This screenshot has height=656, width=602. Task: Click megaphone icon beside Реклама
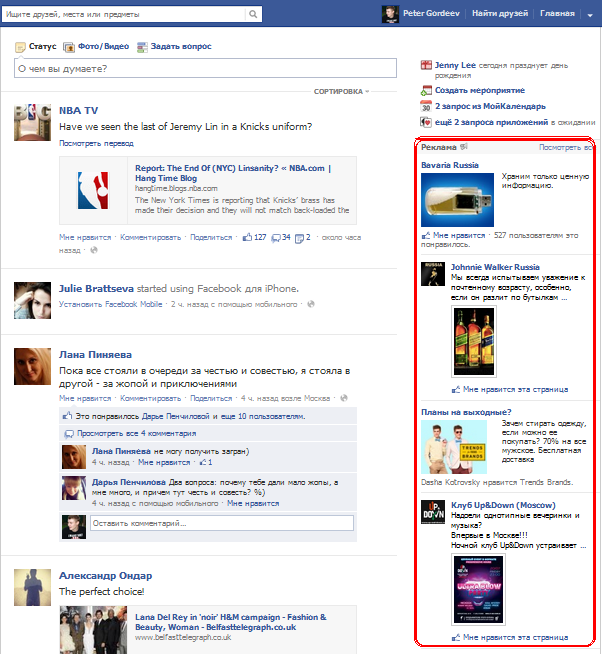coord(464,147)
